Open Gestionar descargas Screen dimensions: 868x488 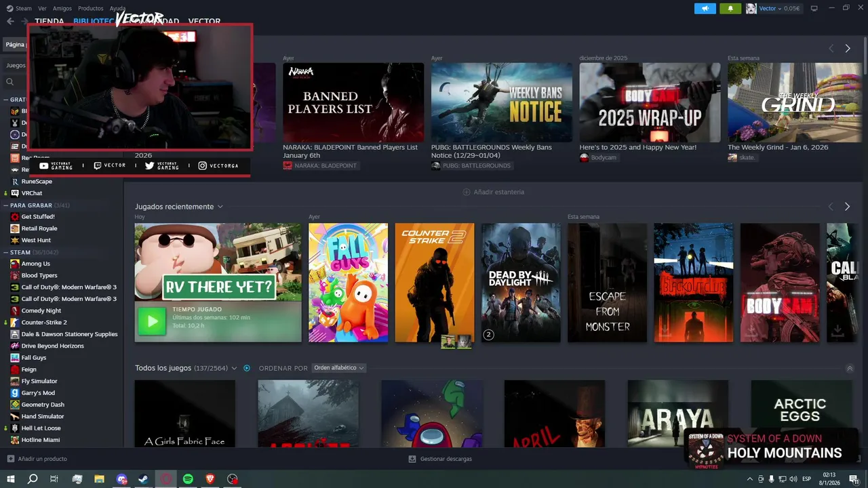pyautogui.click(x=441, y=459)
